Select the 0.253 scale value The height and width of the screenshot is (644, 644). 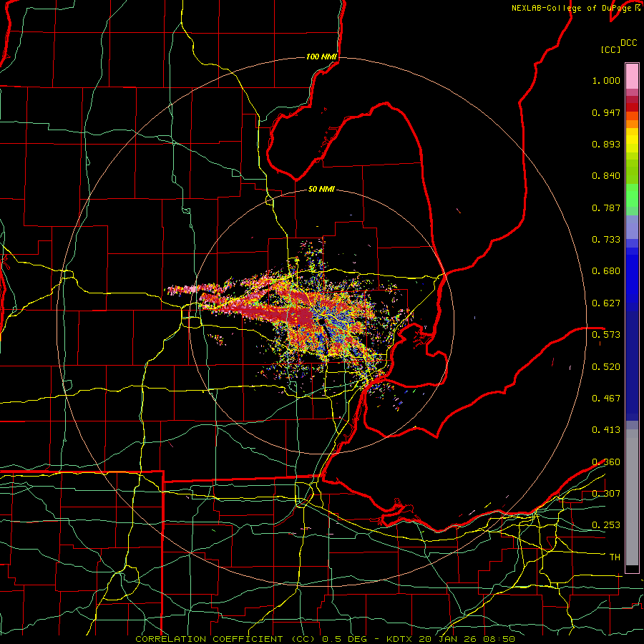click(x=606, y=525)
